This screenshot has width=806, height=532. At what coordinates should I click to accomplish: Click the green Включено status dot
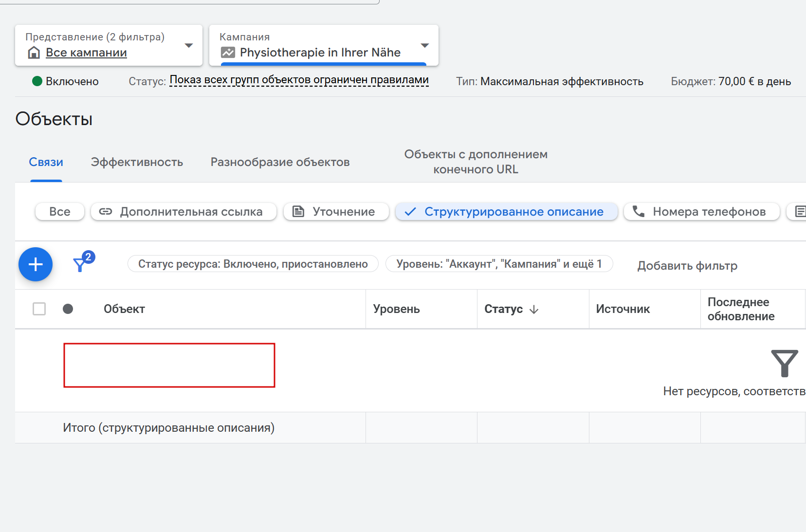point(37,81)
